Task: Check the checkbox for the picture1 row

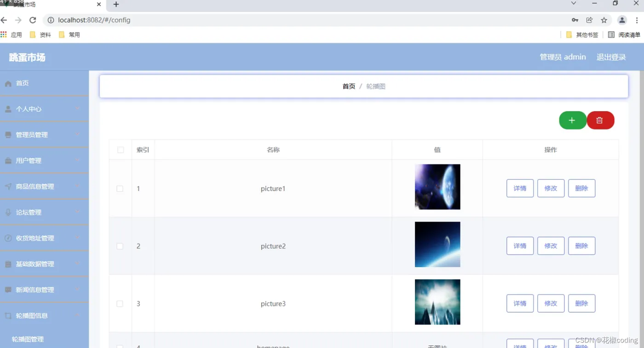Action: [120, 189]
